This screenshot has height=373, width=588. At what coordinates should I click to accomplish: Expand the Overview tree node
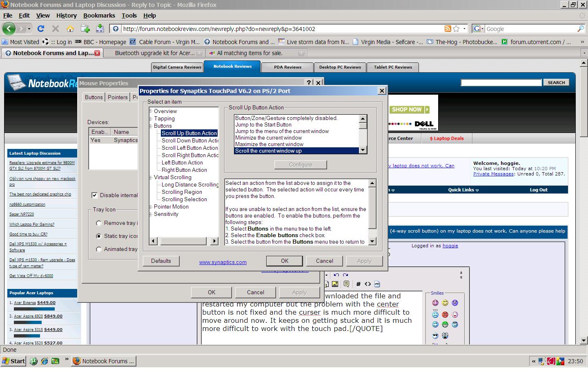(x=151, y=111)
